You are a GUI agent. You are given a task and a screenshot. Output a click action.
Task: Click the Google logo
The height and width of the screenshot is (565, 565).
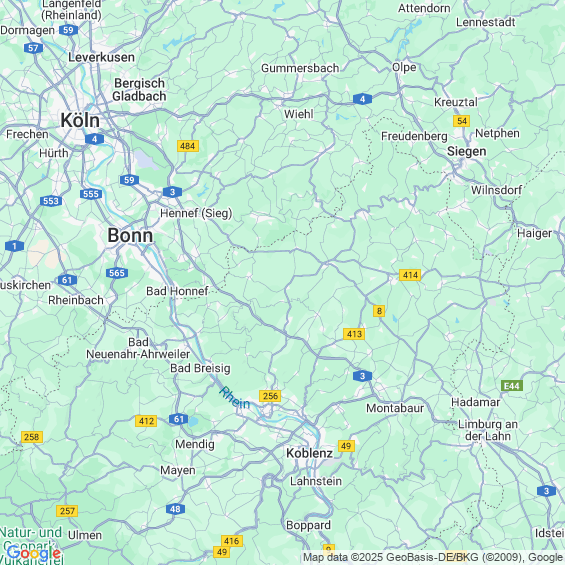pyautogui.click(x=34, y=553)
